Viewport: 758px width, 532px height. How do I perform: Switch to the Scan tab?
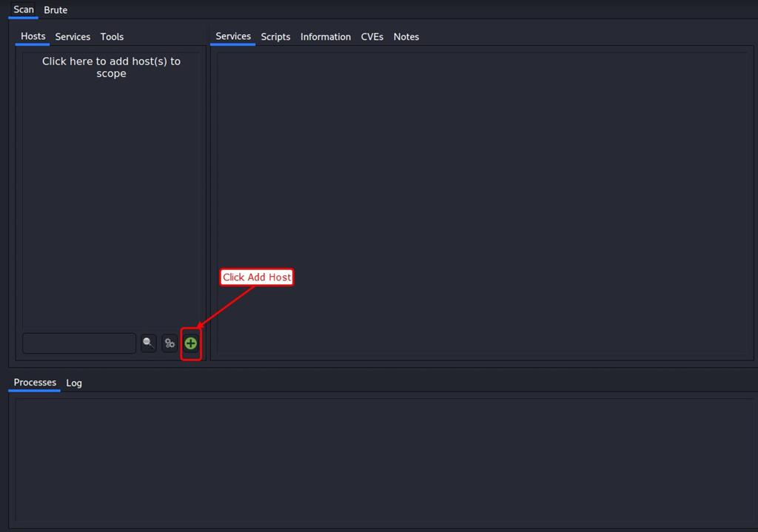(23, 10)
